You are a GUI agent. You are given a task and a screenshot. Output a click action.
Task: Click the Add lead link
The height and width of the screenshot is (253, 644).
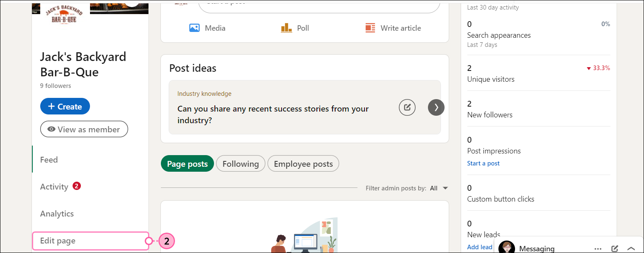point(480,247)
